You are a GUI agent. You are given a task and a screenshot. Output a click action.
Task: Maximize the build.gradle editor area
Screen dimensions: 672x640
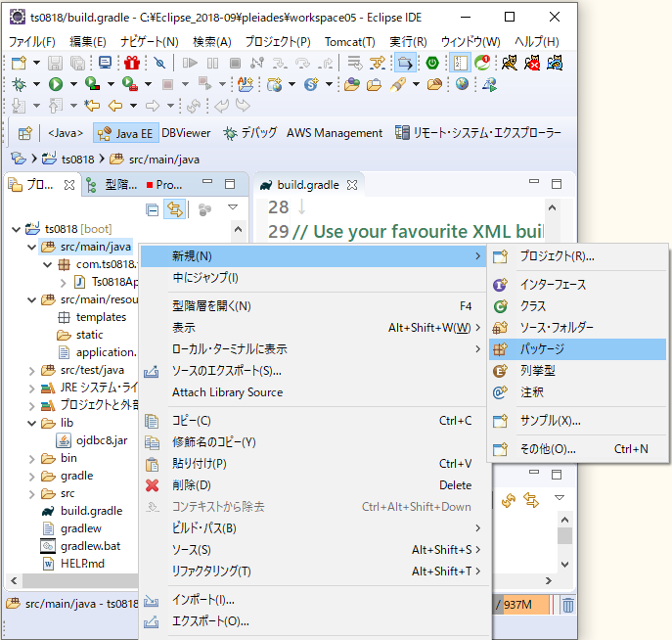click(557, 184)
